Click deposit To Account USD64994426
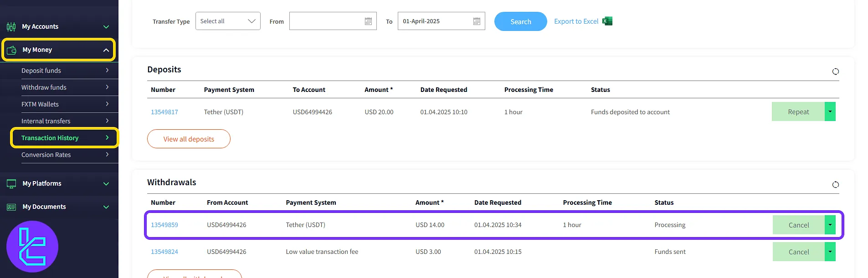868x278 pixels. [x=313, y=112]
